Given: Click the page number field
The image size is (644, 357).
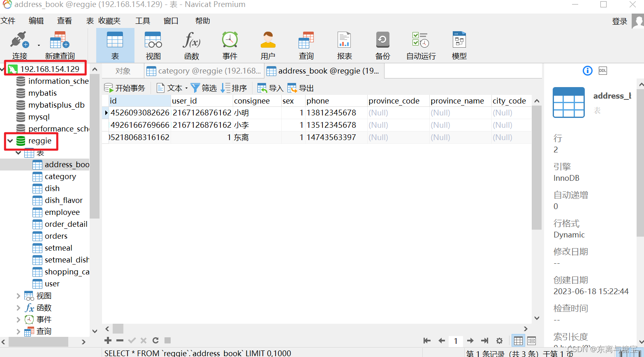Looking at the screenshot, I should point(456,341).
